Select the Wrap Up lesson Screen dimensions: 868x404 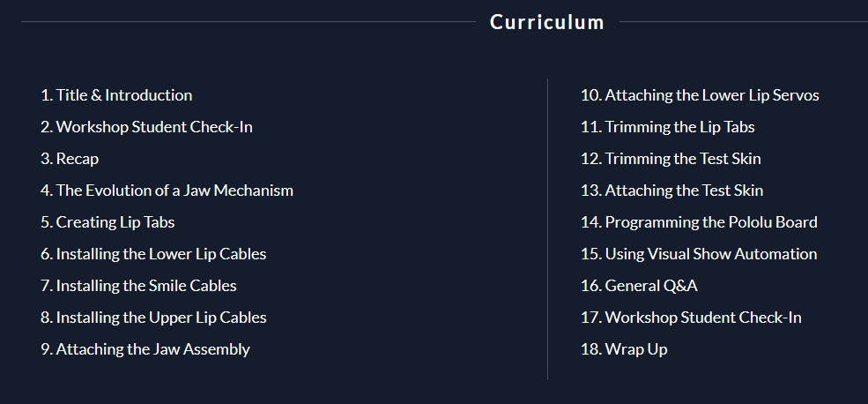624,349
